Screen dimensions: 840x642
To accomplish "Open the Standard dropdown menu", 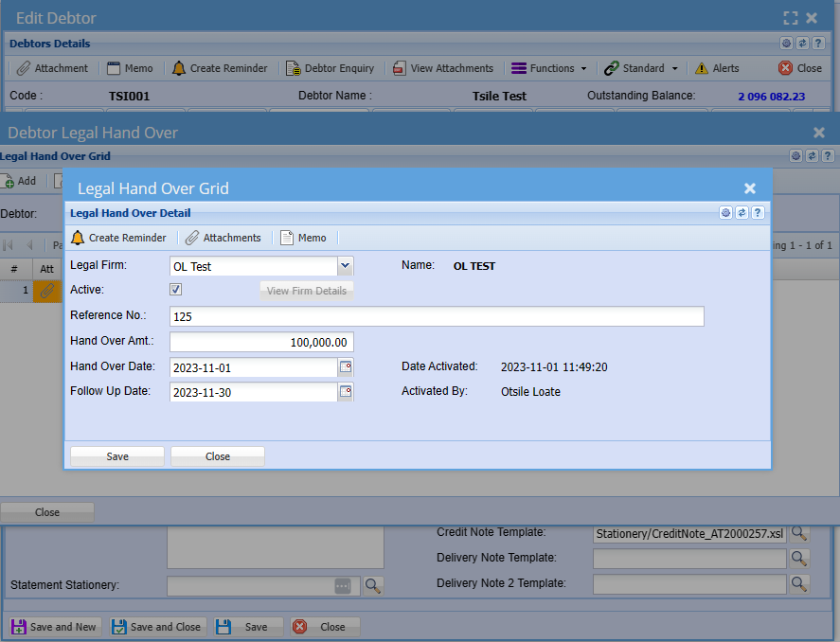I will (642, 68).
